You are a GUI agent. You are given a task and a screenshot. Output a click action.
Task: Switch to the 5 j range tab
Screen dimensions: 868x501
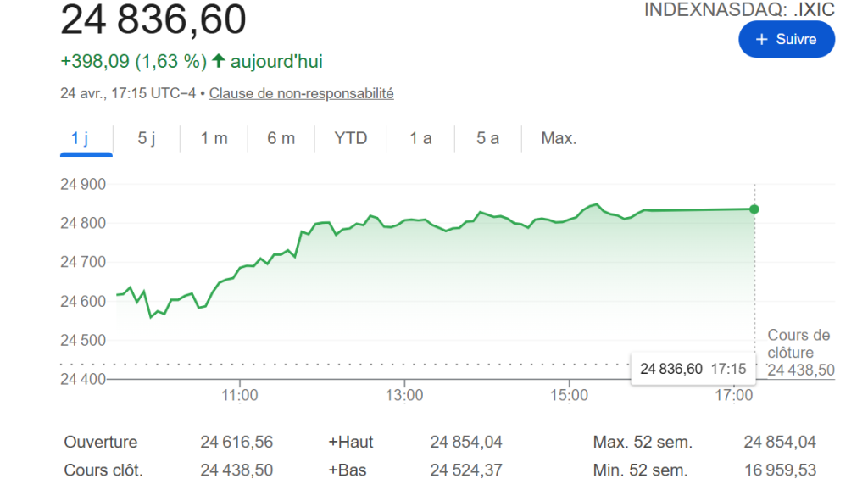[147, 138]
